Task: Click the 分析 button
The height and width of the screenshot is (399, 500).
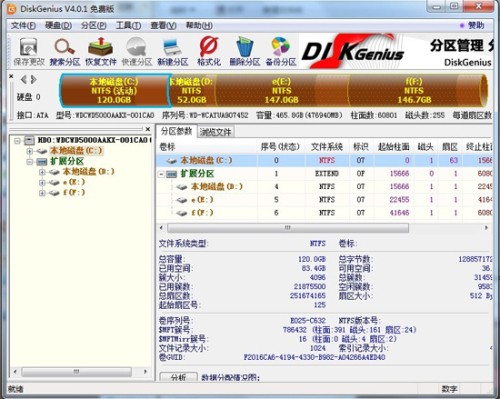Action: (178, 377)
